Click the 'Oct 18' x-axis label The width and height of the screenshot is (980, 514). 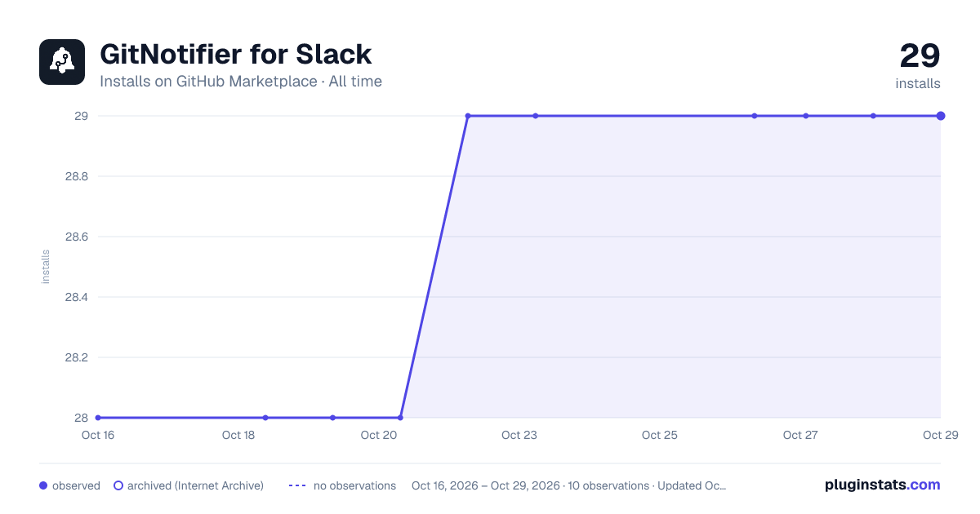coord(238,435)
